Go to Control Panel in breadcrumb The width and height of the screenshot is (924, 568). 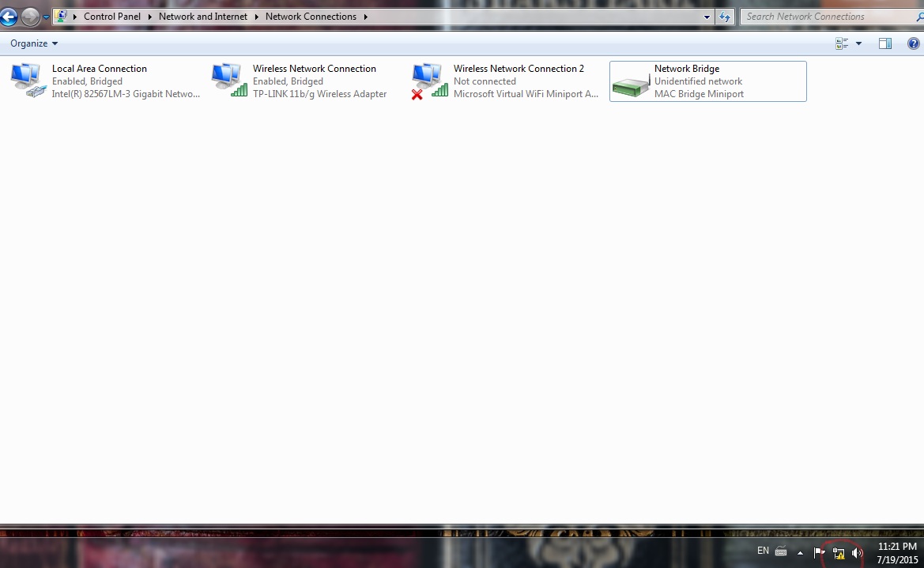coord(111,17)
